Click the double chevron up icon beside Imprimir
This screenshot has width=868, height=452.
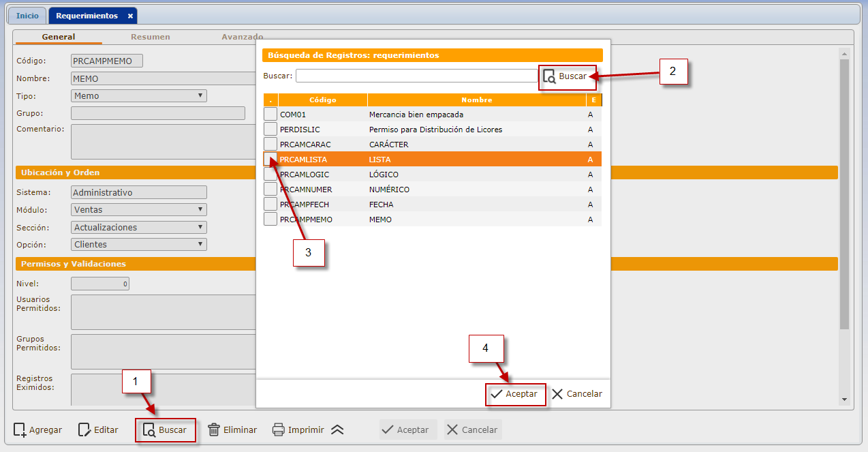pyautogui.click(x=337, y=430)
